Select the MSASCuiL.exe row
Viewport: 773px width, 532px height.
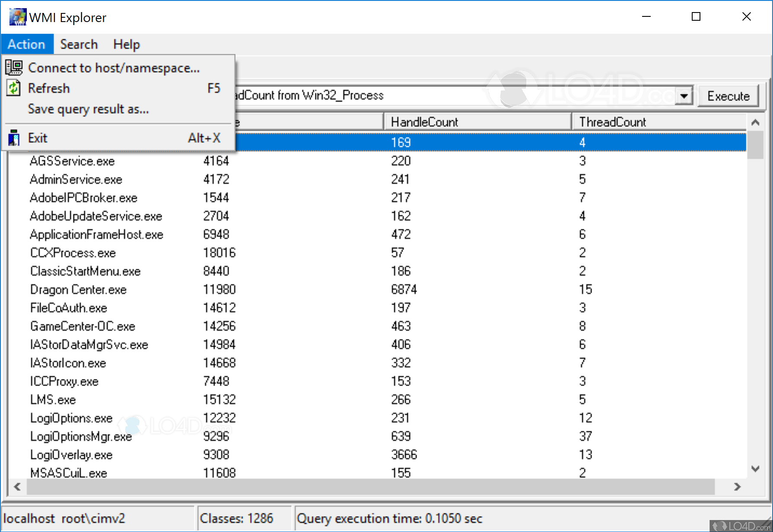pyautogui.click(x=377, y=472)
